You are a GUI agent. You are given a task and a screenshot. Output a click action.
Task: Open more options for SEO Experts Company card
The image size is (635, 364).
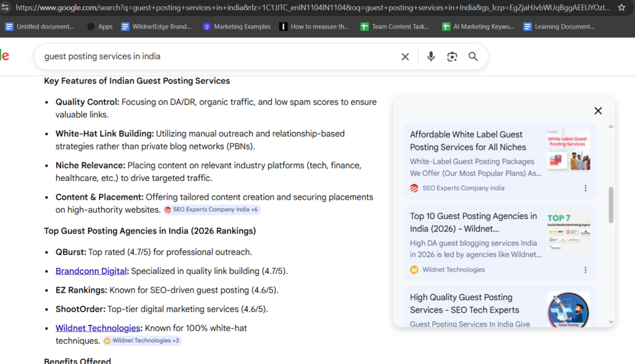(585, 189)
